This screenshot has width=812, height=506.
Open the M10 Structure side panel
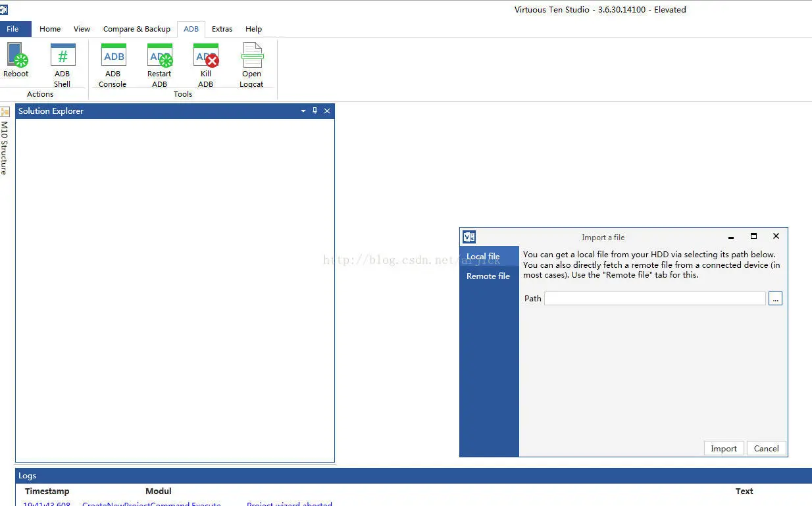point(5,148)
